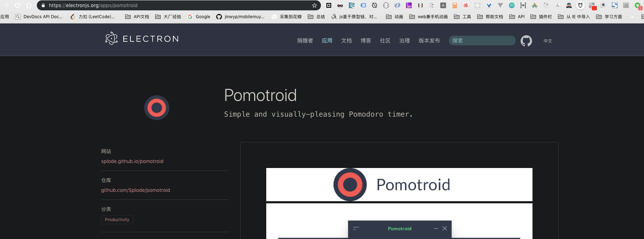This screenshot has height=239, width=644.
Task: Click the Pomotroid banner screenshot
Action: (x=399, y=184)
